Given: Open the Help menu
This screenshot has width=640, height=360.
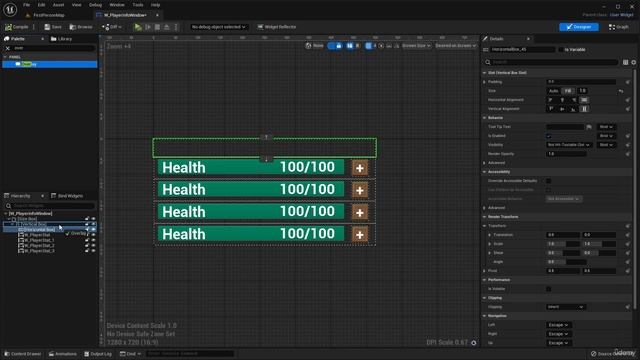Looking at the screenshot, I should (x=156, y=5).
